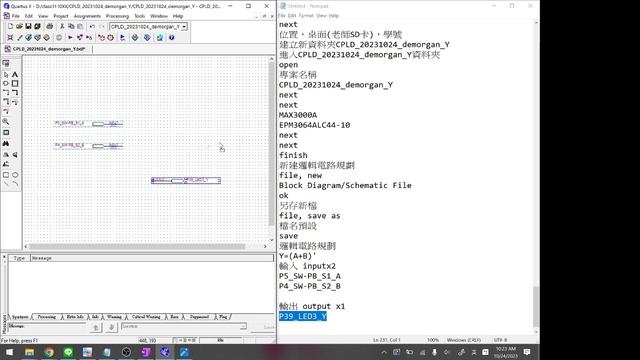This screenshot has width=640, height=360.
Task: Click the line EPM3064ALC44-10 in Notepad
Action: (314, 125)
